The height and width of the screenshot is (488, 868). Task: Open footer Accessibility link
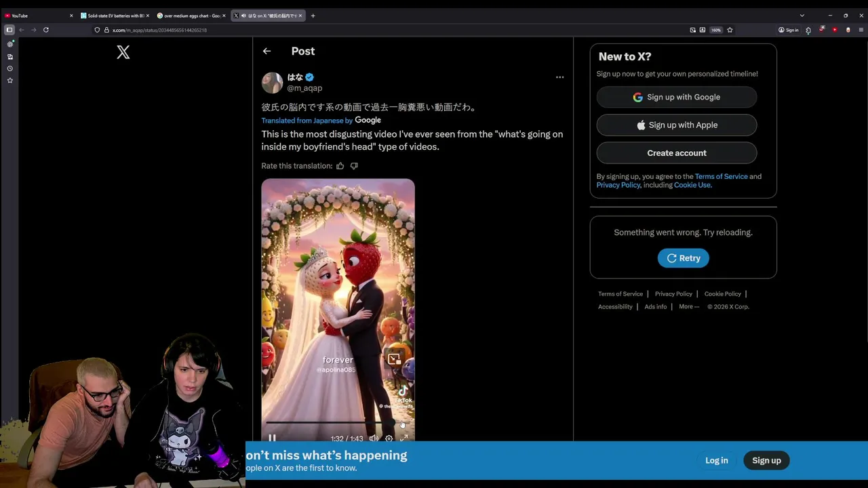point(615,307)
